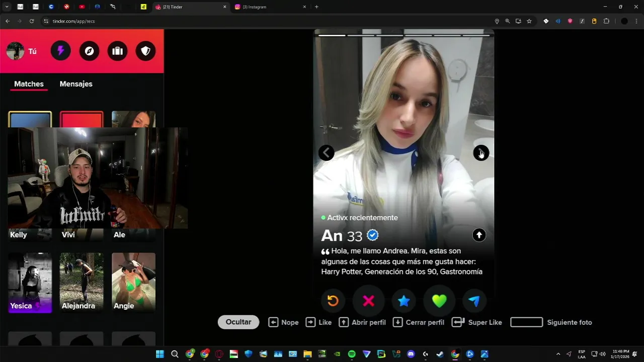Bookmark the page with the star icon

point(529,21)
